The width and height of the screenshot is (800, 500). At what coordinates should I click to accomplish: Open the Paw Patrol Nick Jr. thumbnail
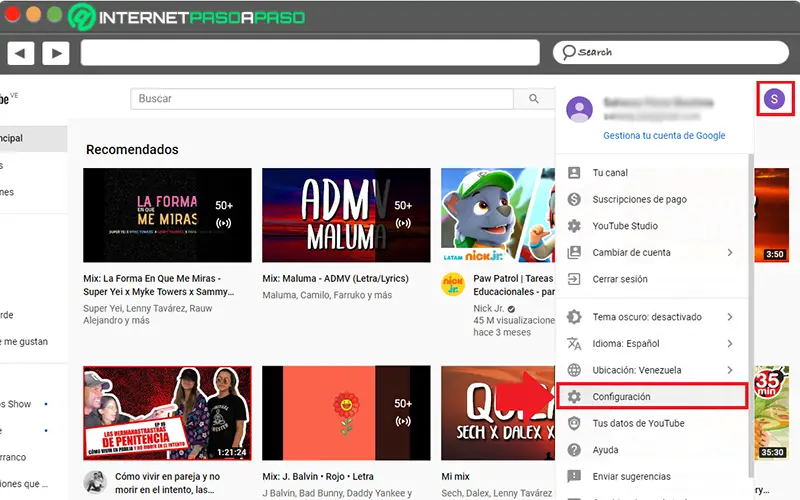pyautogui.click(x=498, y=215)
